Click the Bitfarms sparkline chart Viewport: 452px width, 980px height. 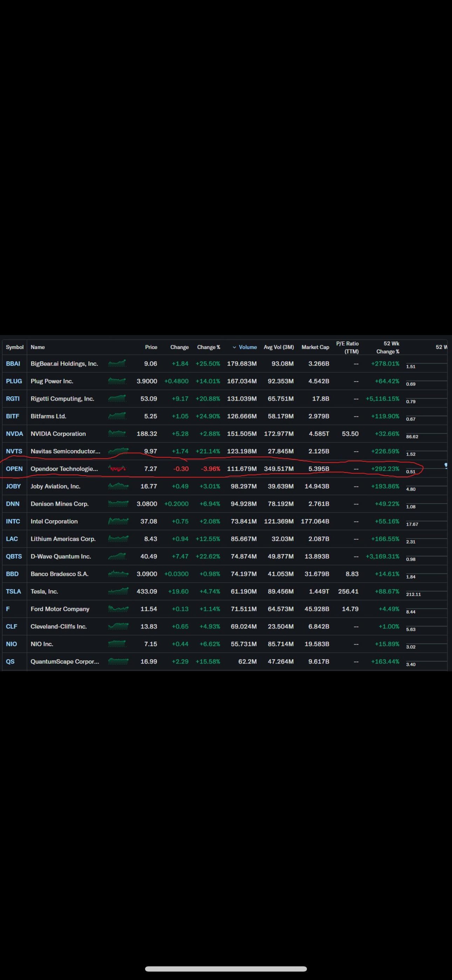(117, 416)
